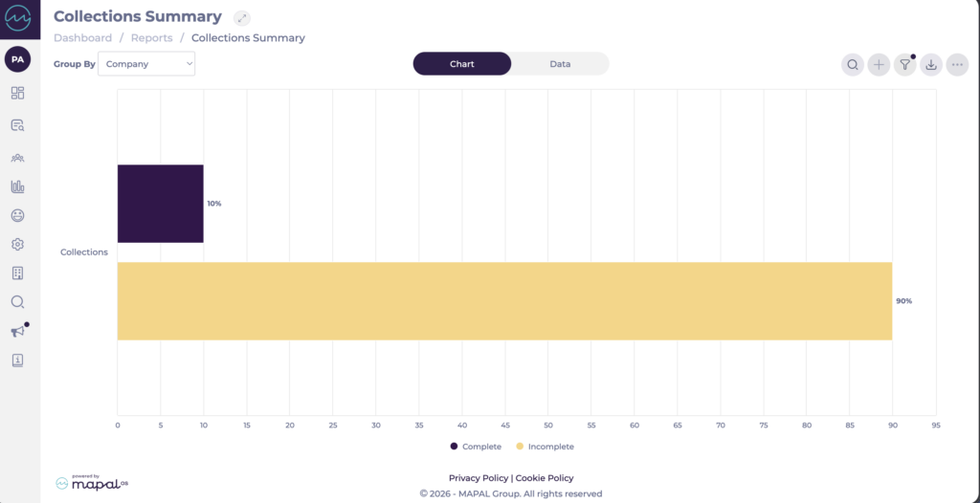Open the filter funnel icon
This screenshot has height=503, width=980.
[x=904, y=64]
